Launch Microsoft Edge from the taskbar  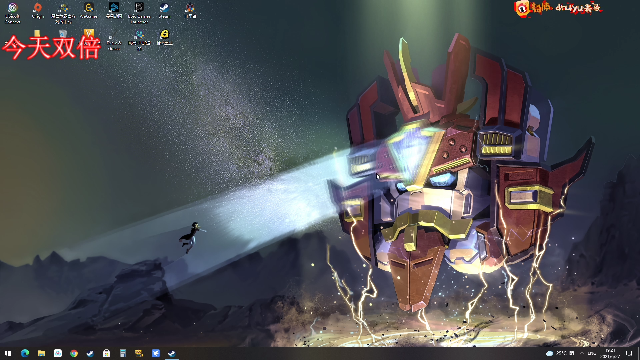pyautogui.click(x=25, y=353)
